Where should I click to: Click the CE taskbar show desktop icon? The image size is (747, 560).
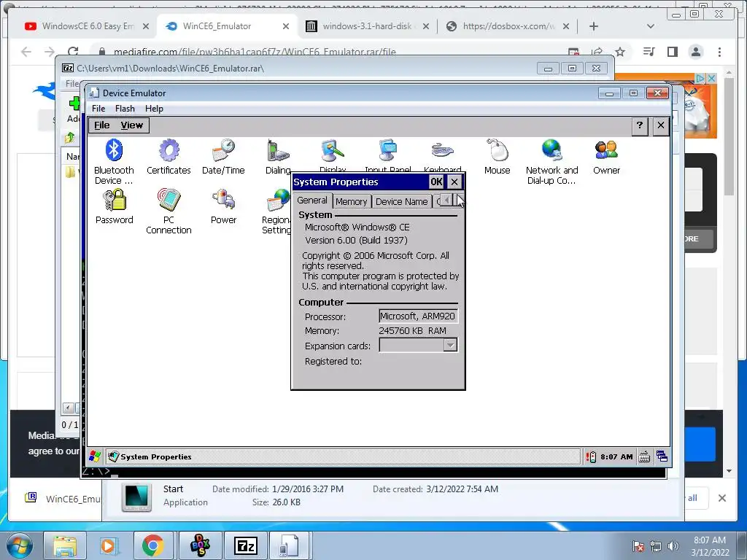point(662,456)
